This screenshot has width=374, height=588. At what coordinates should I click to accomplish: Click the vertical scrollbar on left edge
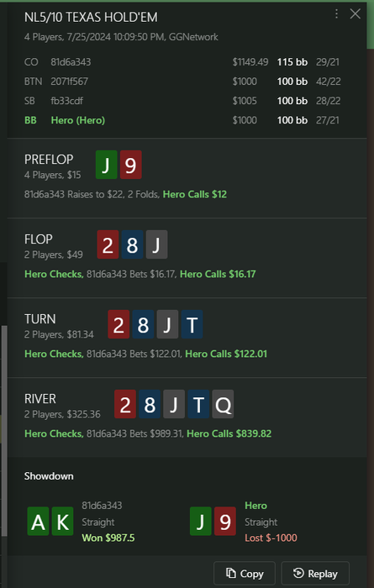click(3, 429)
